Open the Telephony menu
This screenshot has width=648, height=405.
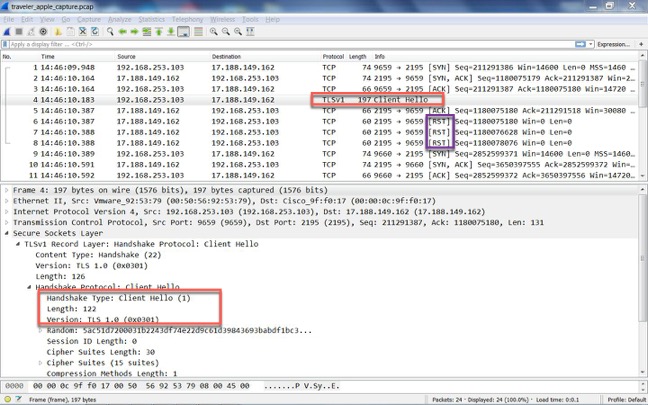tap(188, 19)
